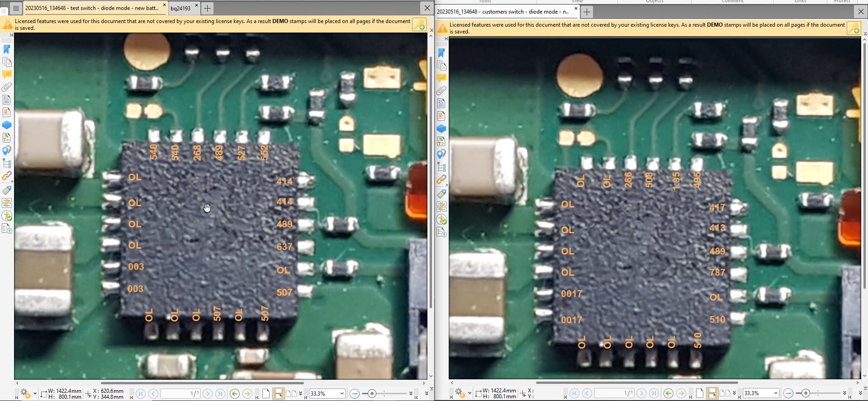Open 33.3% zoom dropdown in left window
868x401 pixels.
[x=342, y=394]
